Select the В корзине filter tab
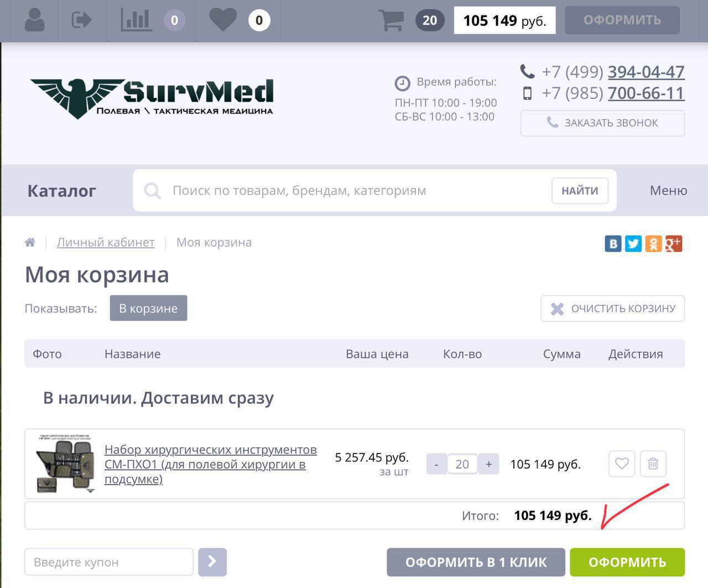Screen dimensions: 708x588 (148, 308)
